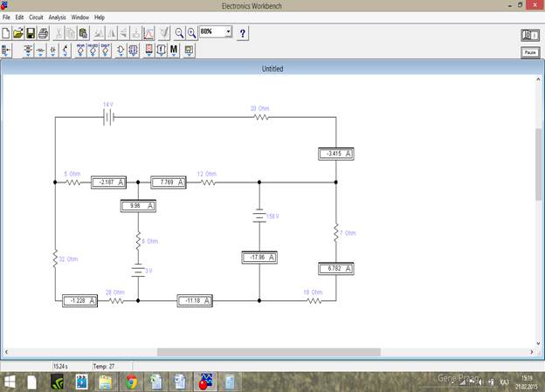The image size is (545, 392).
Task: Open the Instruments parts bin
Action: (189, 51)
